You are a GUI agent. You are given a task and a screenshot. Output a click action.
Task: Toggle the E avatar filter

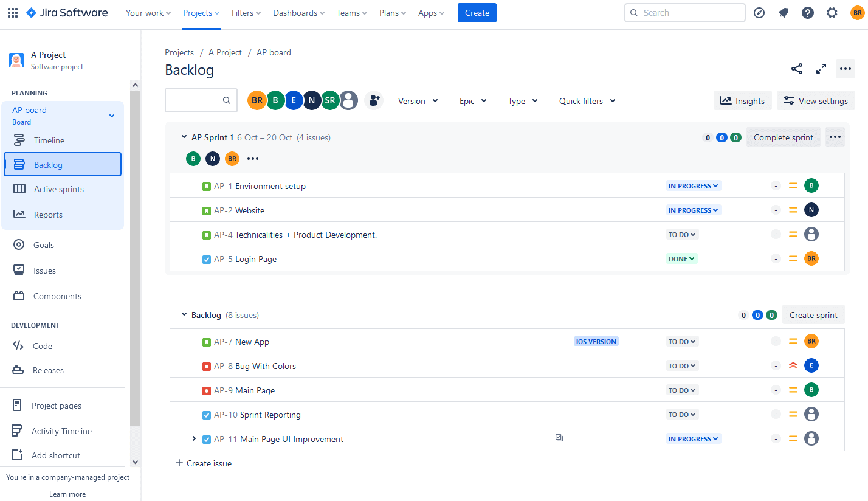pyautogui.click(x=294, y=100)
